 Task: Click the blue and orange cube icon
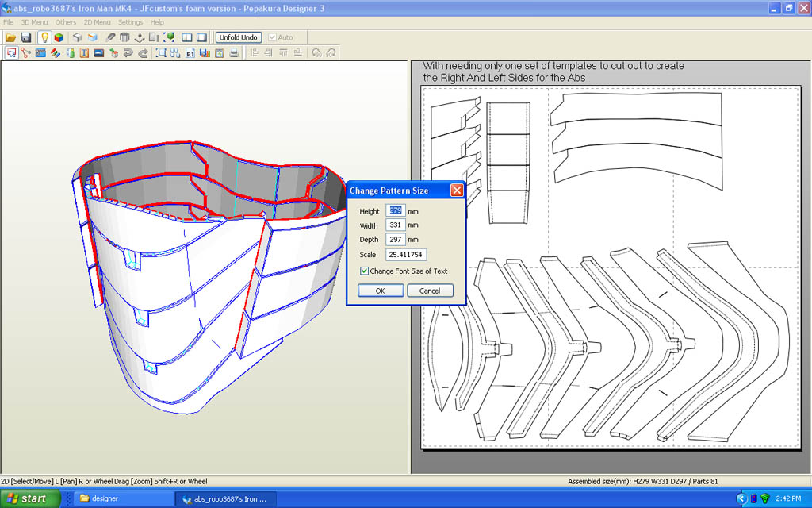pos(92,37)
